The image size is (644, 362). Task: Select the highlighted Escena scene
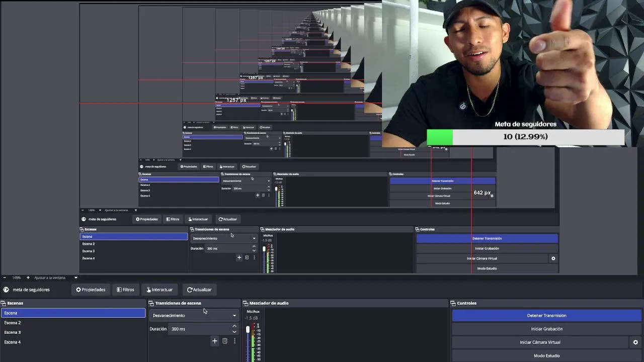[73, 313]
